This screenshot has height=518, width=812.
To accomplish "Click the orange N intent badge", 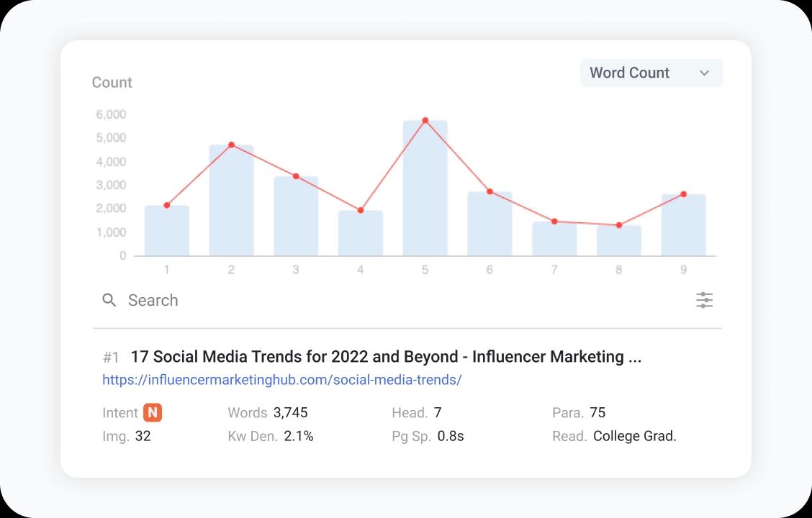I will 152,413.
